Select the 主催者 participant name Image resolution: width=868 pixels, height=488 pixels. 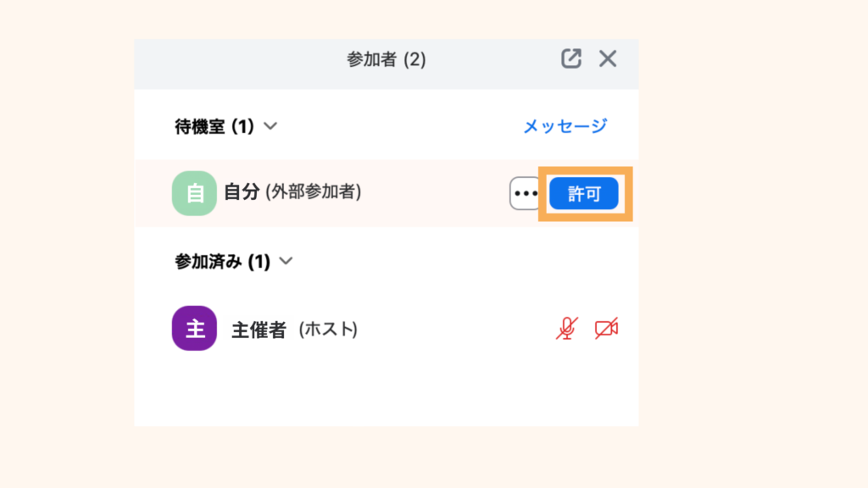coord(259,330)
